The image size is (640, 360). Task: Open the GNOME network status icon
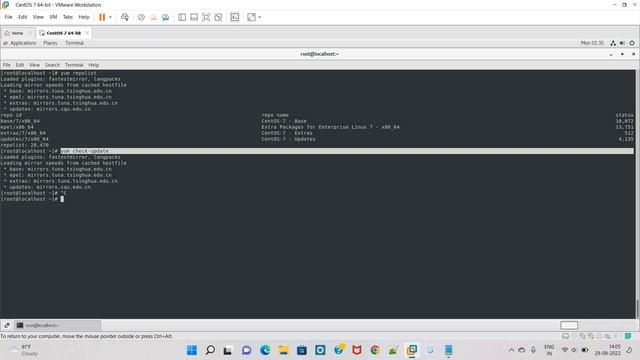coord(613,43)
